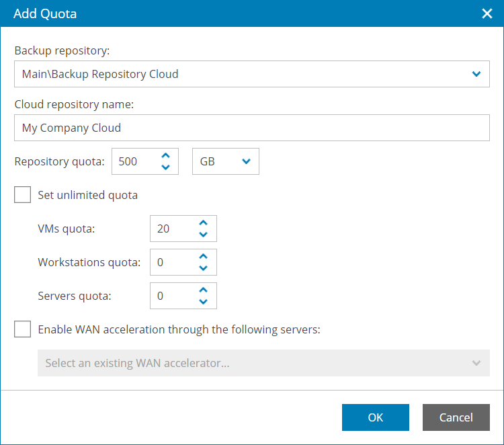Image resolution: width=504 pixels, height=445 pixels.
Task: Raise Servers quota using up arrow
Action: click(x=204, y=290)
